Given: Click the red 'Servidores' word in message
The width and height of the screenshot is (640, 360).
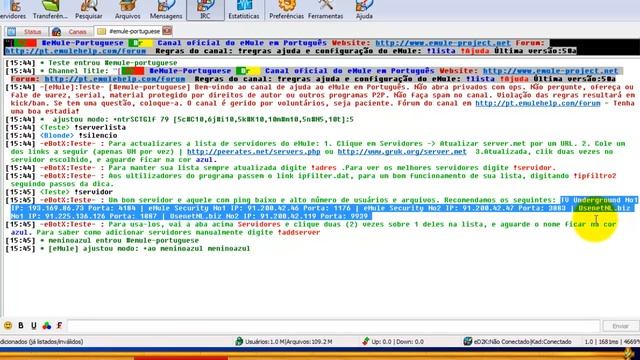Looking at the screenshot, I should pyautogui.click(x=259, y=224).
